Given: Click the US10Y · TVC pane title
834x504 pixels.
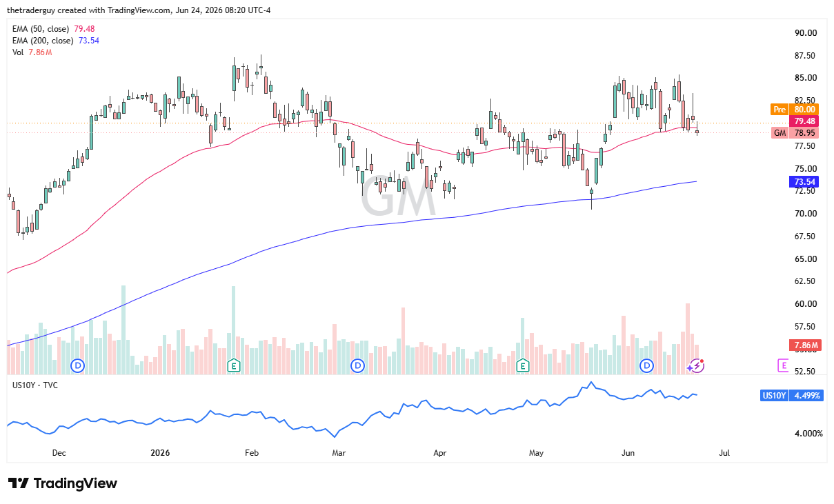Looking at the screenshot, I should 35,385.
